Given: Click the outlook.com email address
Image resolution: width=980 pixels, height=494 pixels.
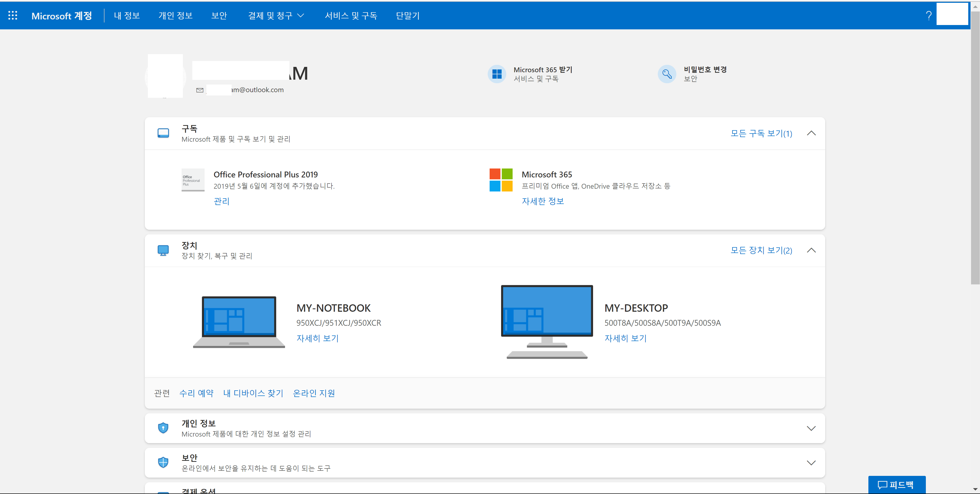Looking at the screenshot, I should pos(245,90).
